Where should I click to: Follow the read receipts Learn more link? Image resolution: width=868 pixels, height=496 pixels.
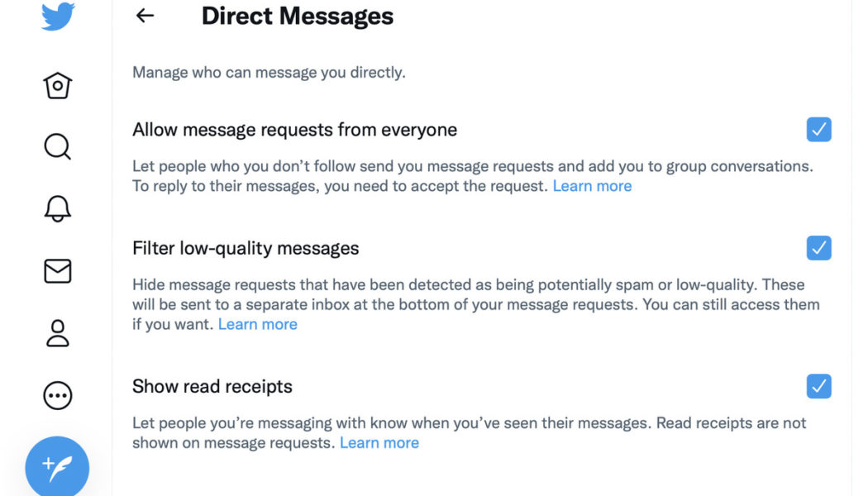379,442
